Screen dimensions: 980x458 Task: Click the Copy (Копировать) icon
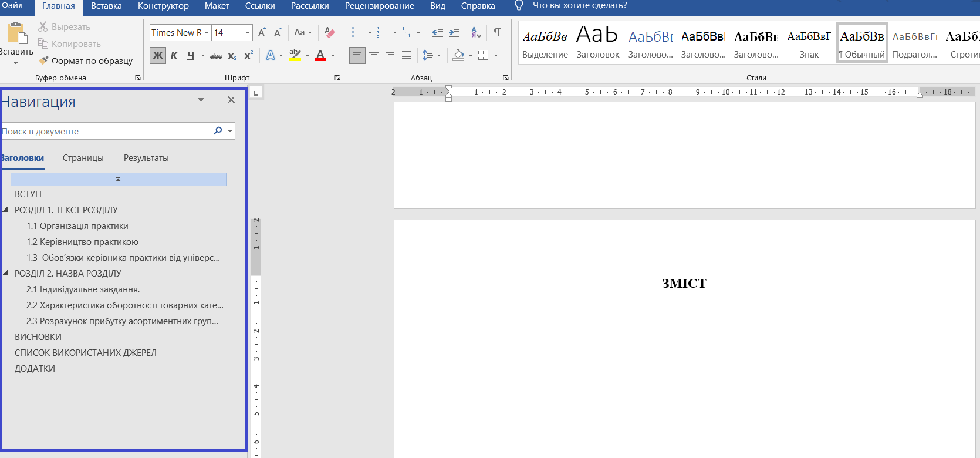pos(43,43)
